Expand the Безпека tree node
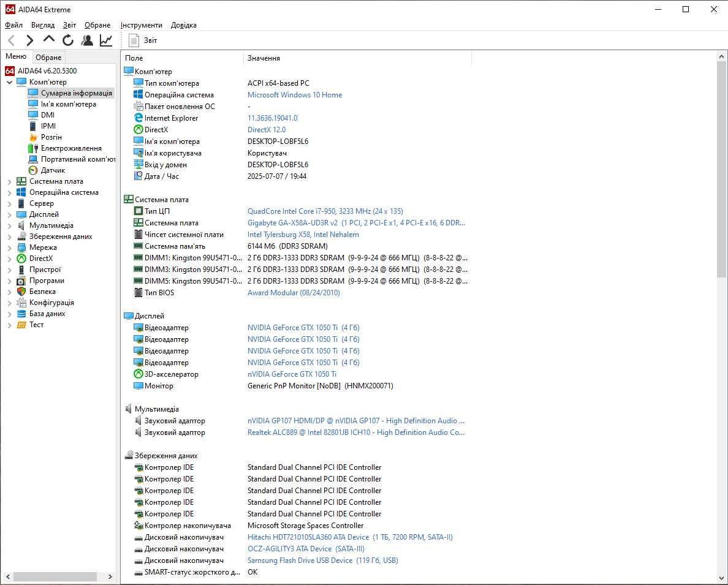 9,292
